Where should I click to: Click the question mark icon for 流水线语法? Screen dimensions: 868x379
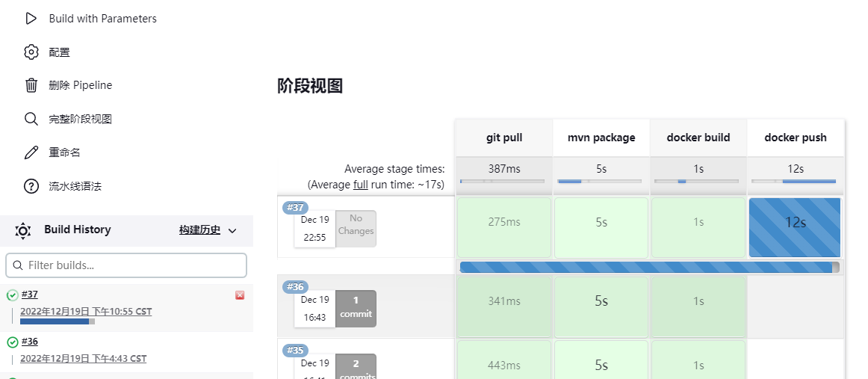coord(31,186)
